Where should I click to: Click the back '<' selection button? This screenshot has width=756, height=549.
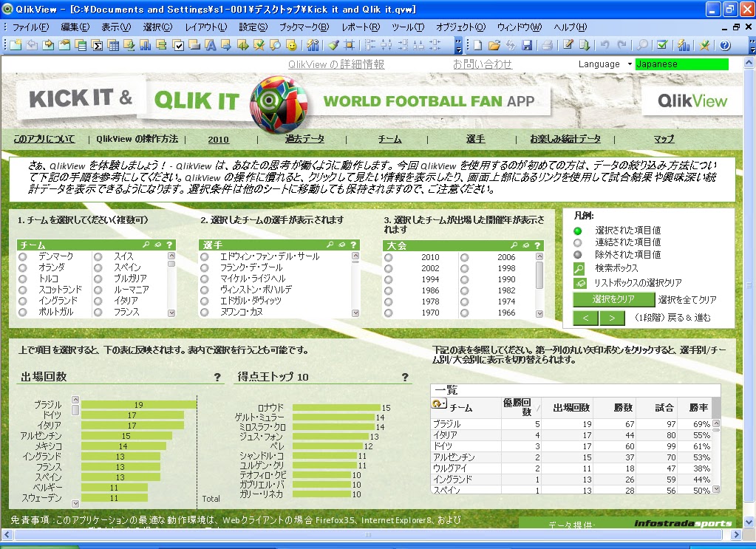[585, 318]
